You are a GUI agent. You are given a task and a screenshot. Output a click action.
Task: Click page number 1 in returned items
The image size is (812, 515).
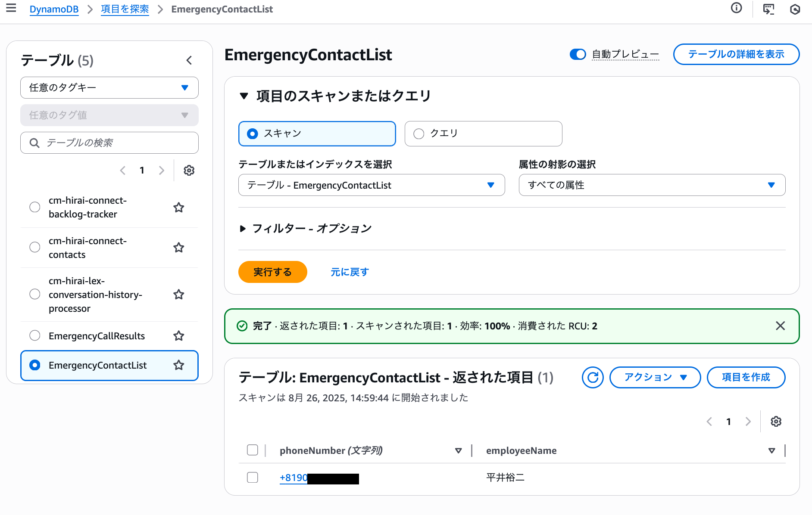(728, 422)
